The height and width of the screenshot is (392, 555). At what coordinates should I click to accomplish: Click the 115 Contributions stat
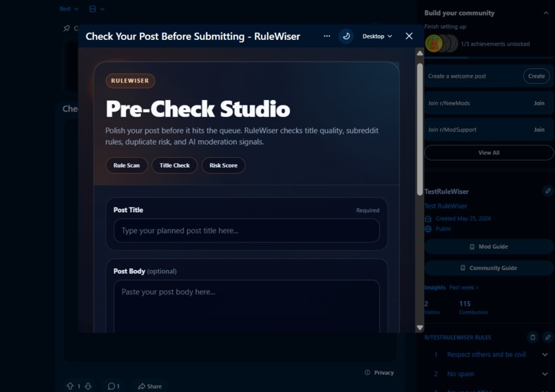click(x=473, y=307)
